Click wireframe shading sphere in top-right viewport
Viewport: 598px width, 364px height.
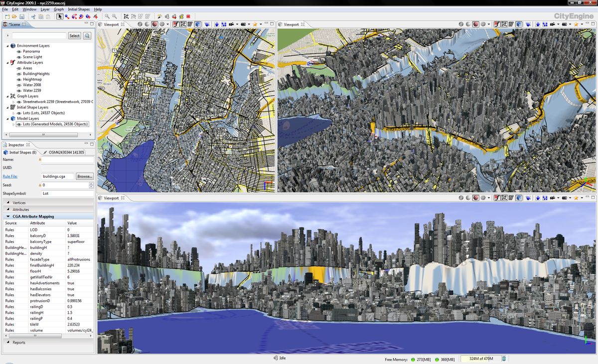coord(461,24)
